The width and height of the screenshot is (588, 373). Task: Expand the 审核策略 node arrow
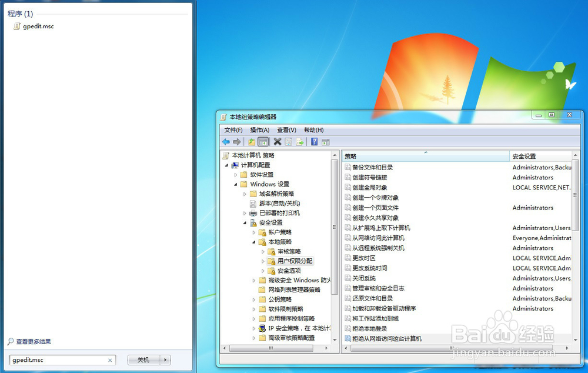263,252
